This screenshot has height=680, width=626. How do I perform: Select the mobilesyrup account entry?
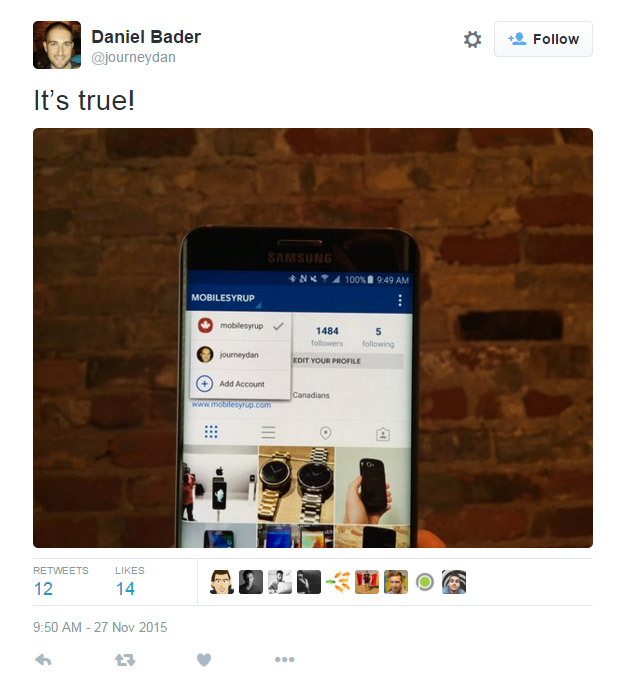(x=241, y=326)
